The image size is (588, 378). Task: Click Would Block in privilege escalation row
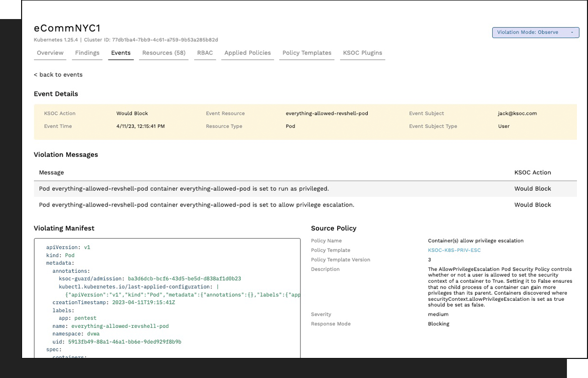pos(532,205)
